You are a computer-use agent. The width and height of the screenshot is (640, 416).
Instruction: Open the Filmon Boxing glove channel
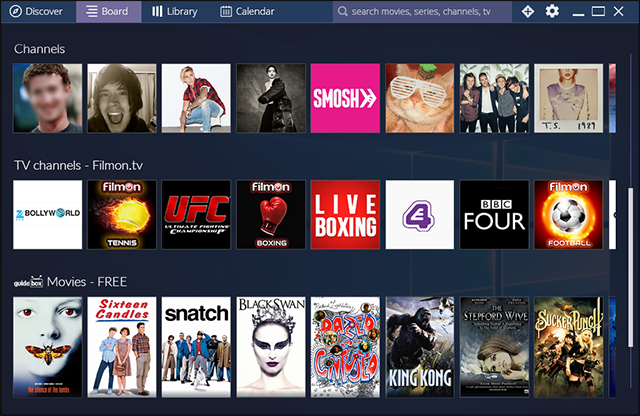click(x=271, y=215)
